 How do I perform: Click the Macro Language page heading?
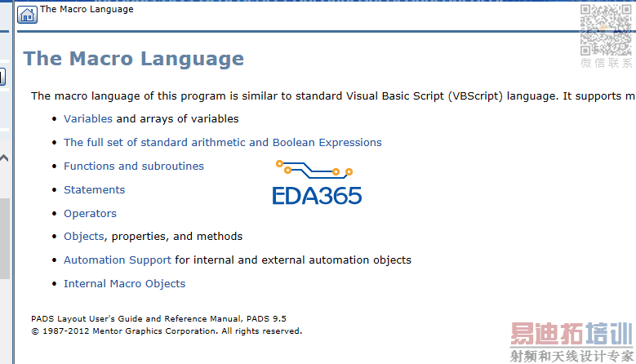133,59
